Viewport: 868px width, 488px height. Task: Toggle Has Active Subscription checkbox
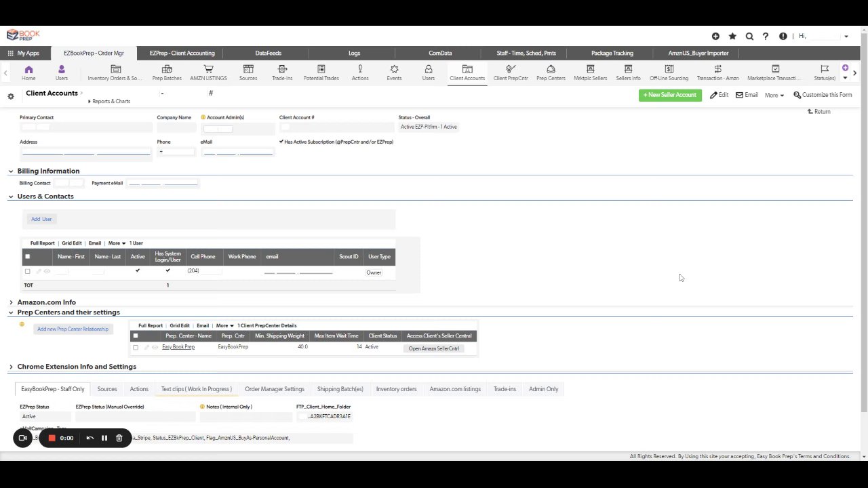point(281,142)
